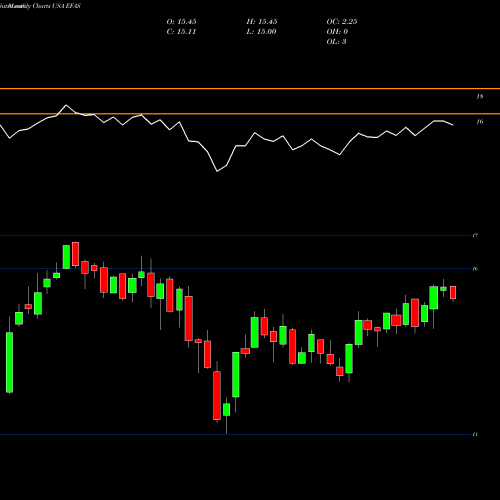Select the 'OH: 0' value
Image resolution: width=500 pixels, height=500 pixels.
click(337, 32)
